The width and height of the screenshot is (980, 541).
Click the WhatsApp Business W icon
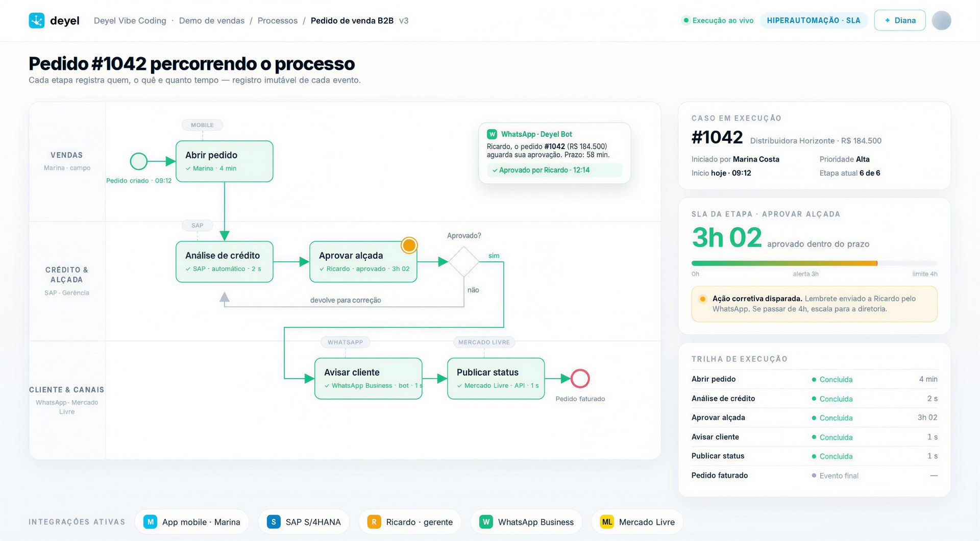[x=486, y=522]
